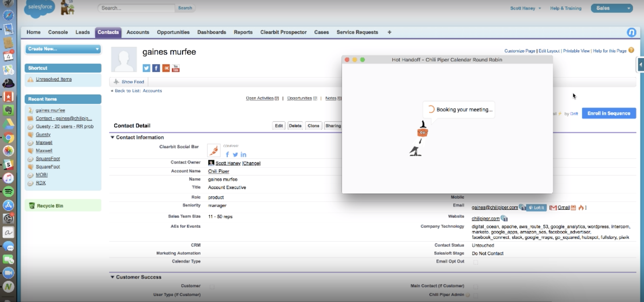This screenshot has height=302, width=644.
Task: Click the Loft It button
Action: 536,208
